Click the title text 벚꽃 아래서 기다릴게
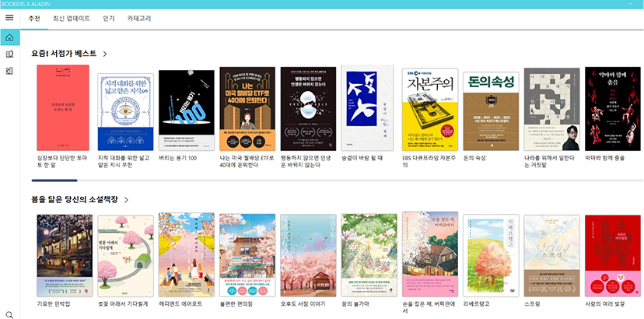Screen dimensions: 644x319 (x=123, y=304)
